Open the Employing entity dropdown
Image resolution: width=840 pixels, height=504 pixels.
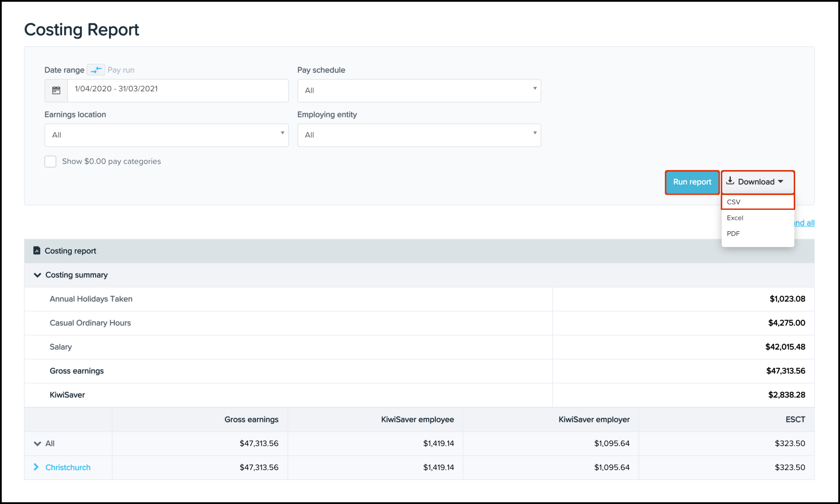click(419, 135)
